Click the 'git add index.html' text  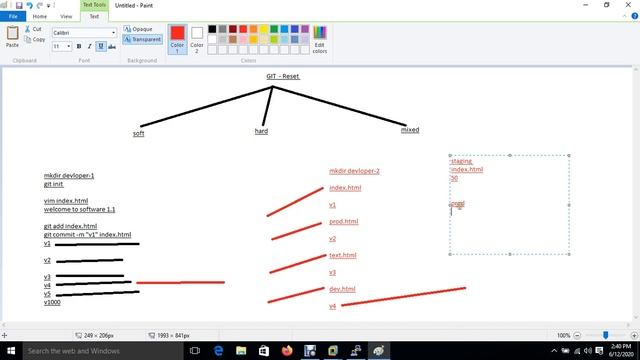coord(70,226)
